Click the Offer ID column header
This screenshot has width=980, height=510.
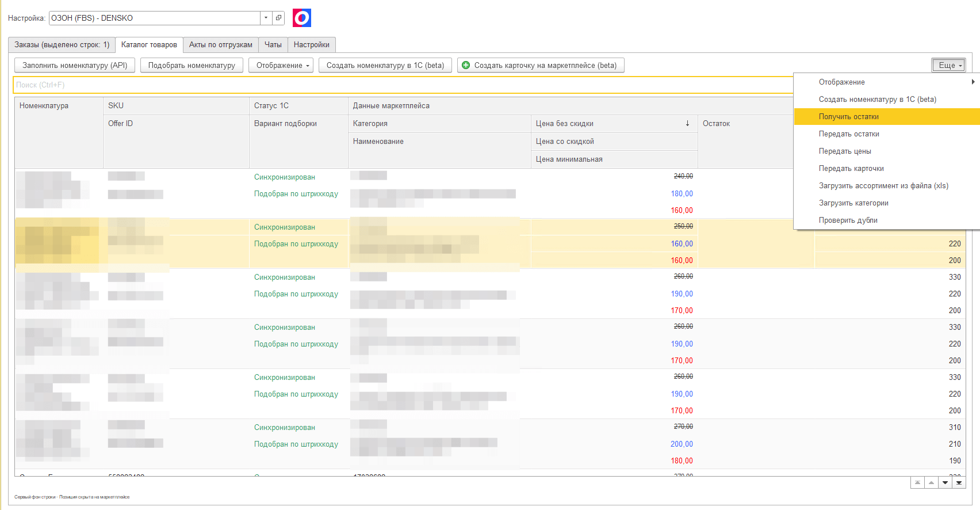tap(176, 141)
